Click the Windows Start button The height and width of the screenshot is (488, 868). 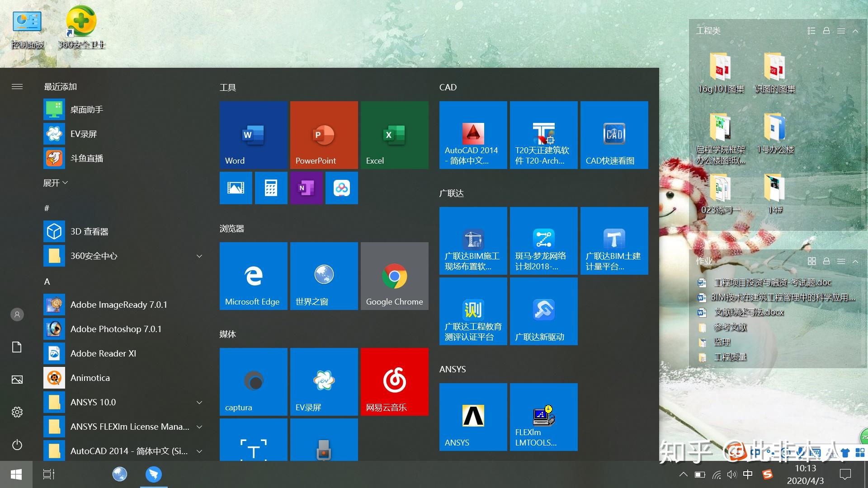click(16, 474)
